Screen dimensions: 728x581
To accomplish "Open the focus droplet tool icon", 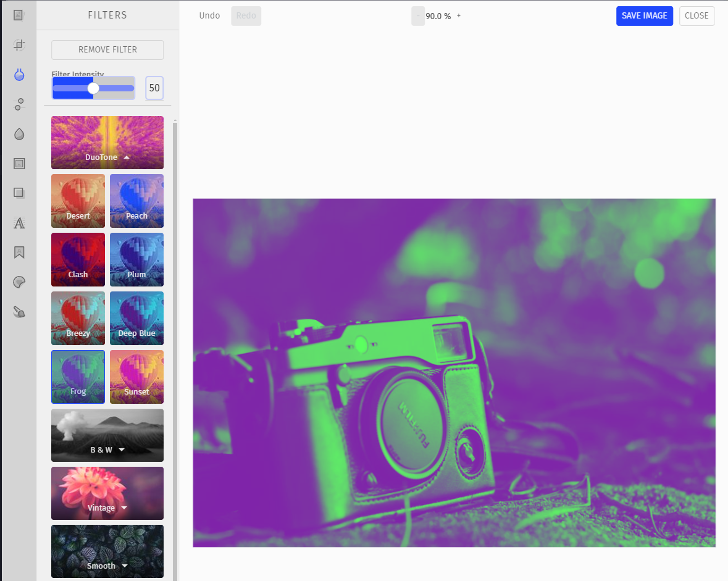I will (x=19, y=134).
